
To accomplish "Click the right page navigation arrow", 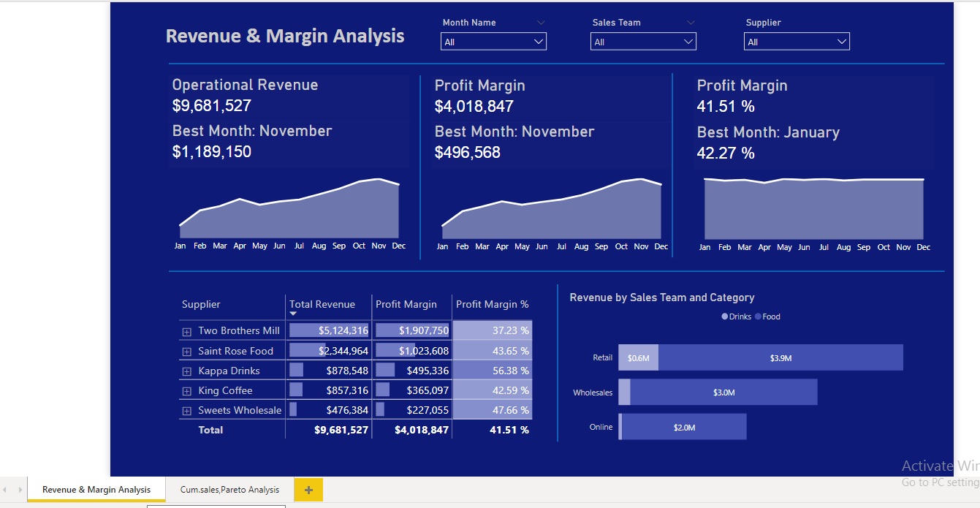I will (x=19, y=490).
